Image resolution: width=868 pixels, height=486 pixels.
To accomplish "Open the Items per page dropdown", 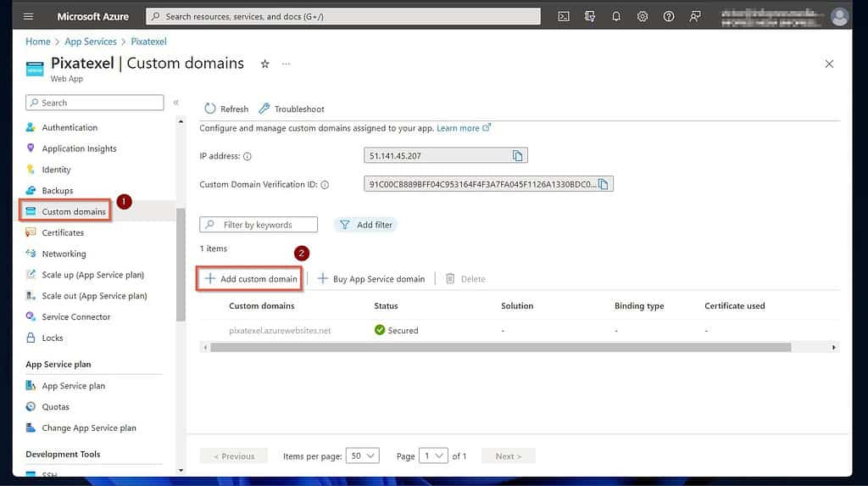I will 363,455.
